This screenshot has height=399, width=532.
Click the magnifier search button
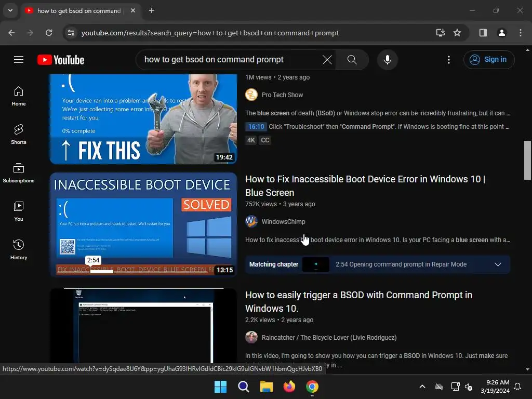352,60
